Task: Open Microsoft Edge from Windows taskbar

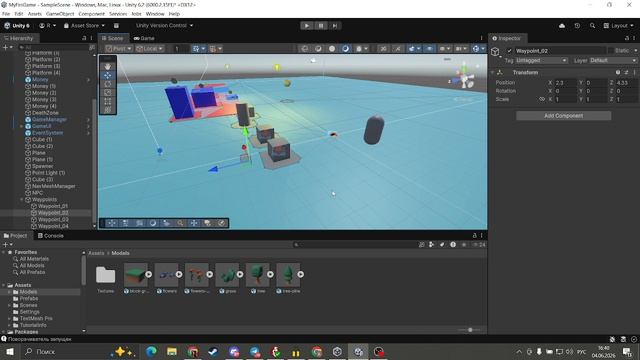Action: point(151,351)
